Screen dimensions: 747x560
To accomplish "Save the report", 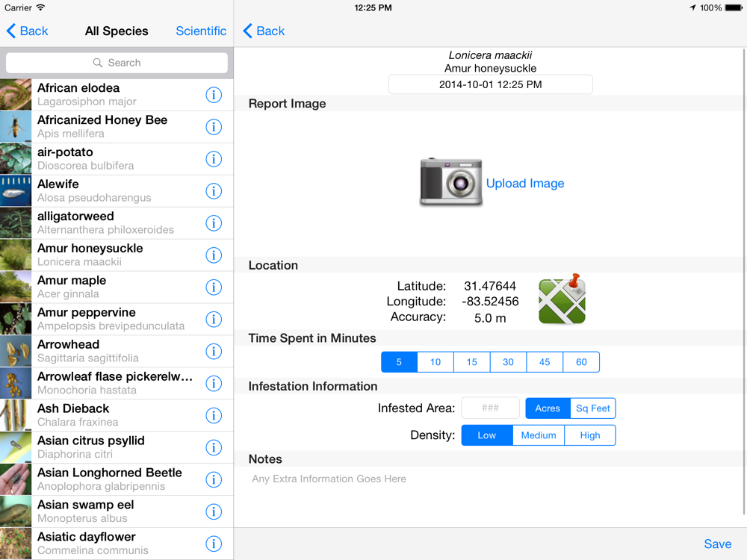I will 717,544.
